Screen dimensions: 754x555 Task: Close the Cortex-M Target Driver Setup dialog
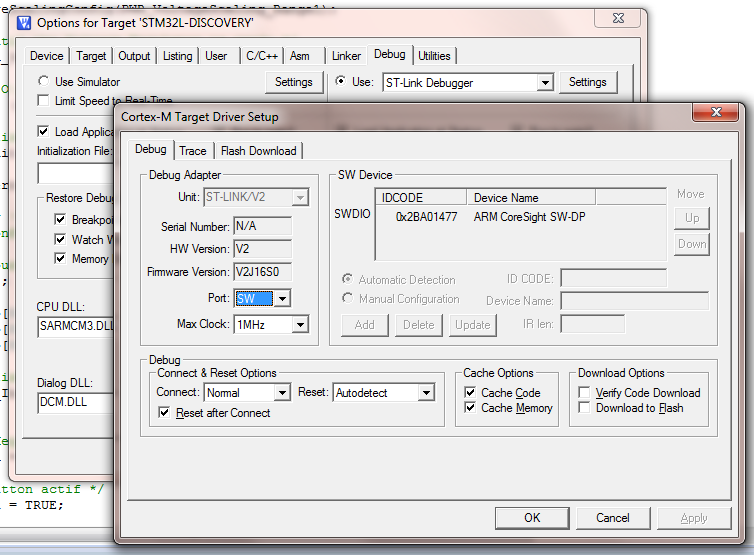pos(716,112)
